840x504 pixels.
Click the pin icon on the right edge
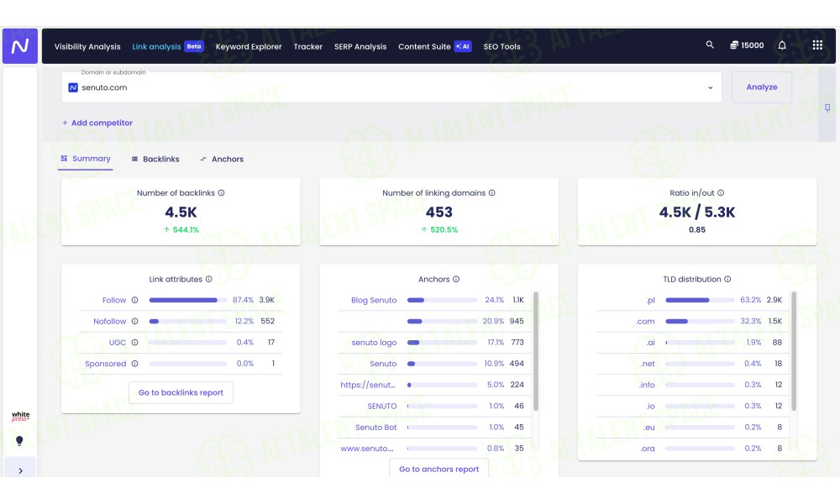[827, 108]
